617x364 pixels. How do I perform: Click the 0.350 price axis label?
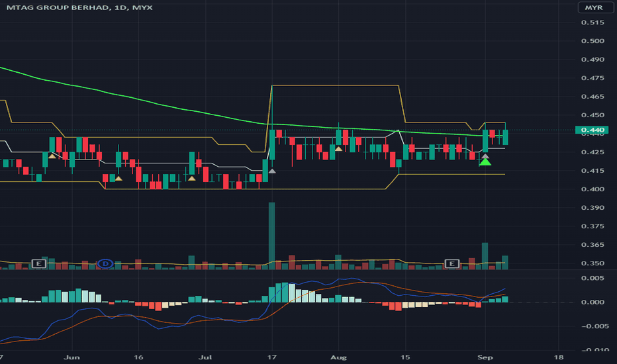click(x=593, y=263)
